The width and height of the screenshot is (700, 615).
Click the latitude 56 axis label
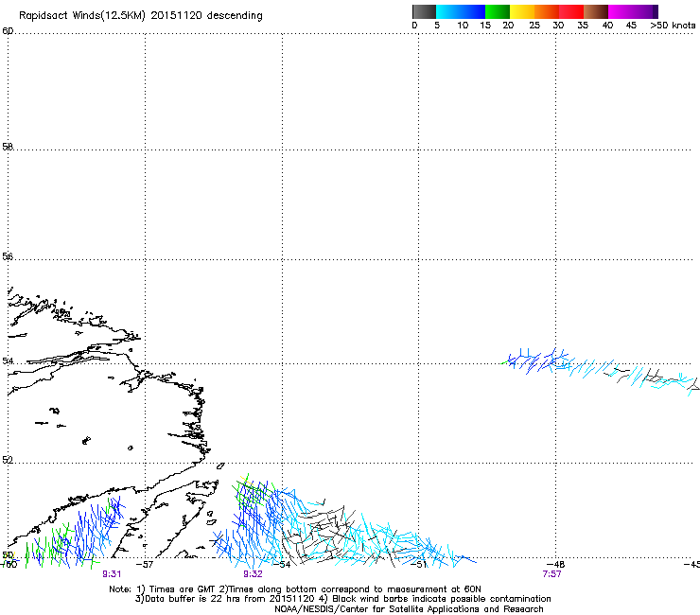click(8, 256)
